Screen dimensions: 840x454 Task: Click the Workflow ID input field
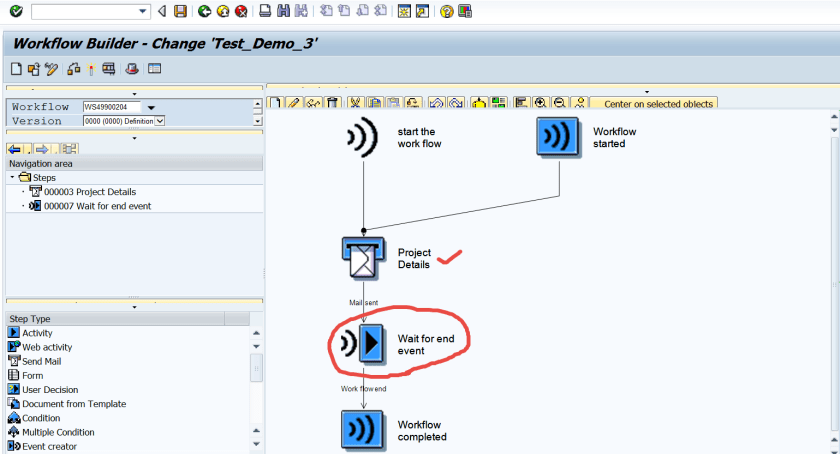[111, 107]
